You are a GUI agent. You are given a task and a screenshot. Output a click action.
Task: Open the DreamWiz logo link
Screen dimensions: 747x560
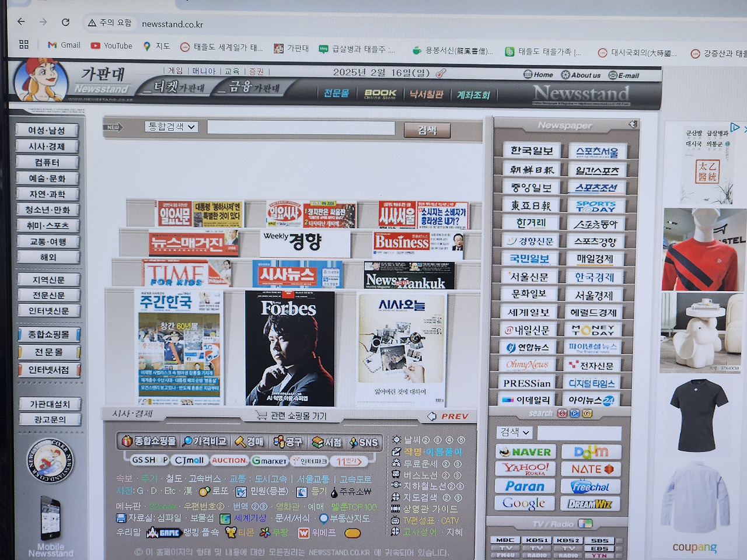pos(590,504)
